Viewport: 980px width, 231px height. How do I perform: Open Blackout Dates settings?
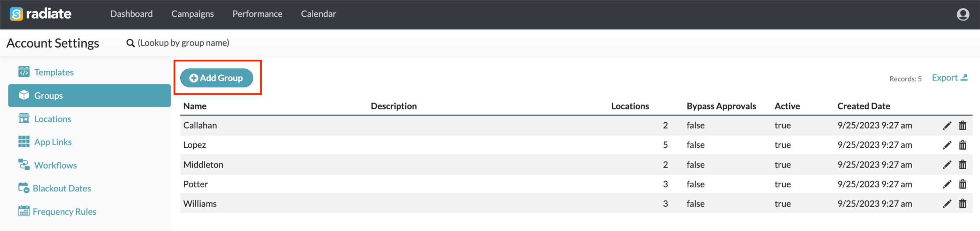click(62, 188)
